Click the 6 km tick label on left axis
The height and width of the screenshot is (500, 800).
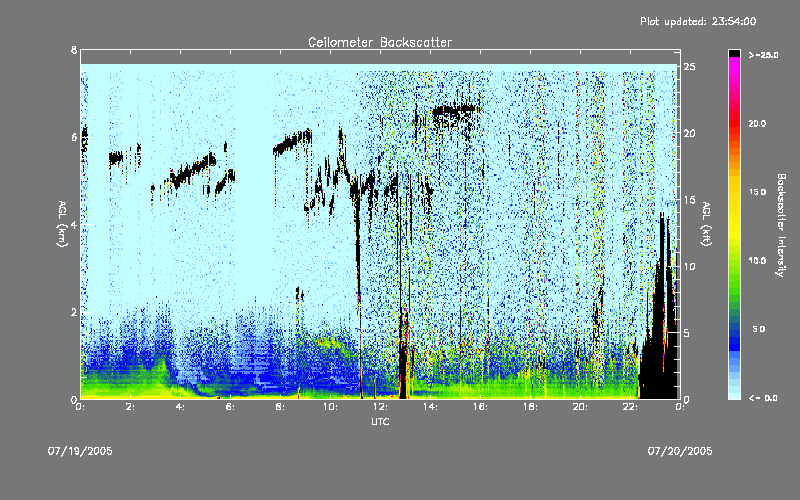pyautogui.click(x=74, y=137)
